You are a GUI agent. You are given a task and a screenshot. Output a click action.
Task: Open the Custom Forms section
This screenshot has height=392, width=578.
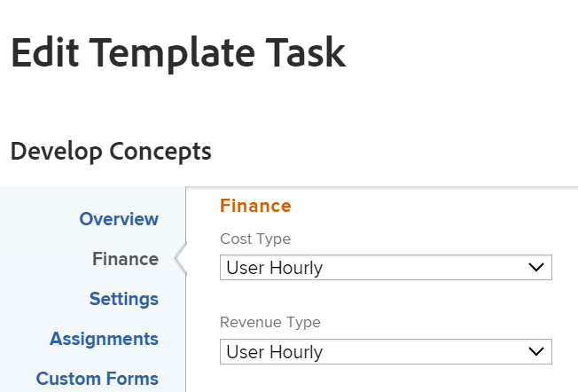pos(97,379)
